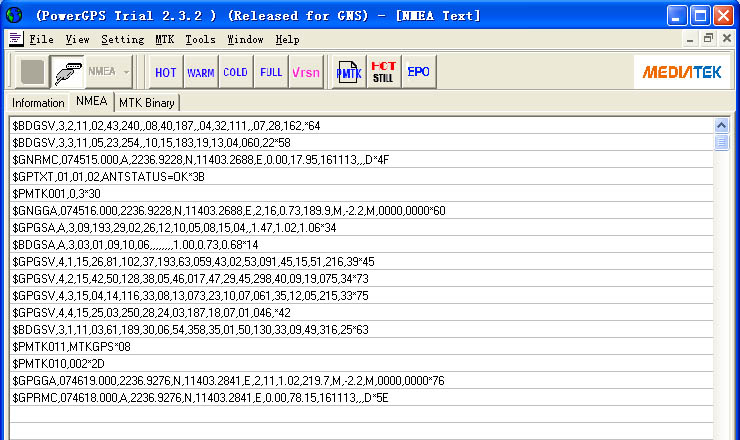
Task: Select the $GNRMC,074515.000 line
Action: 362,160
